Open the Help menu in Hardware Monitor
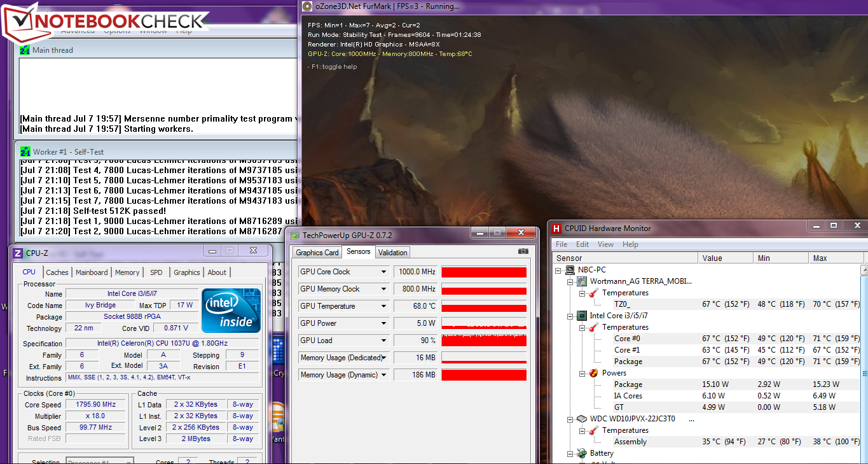Viewport: 868px width, 464px height. click(x=630, y=244)
